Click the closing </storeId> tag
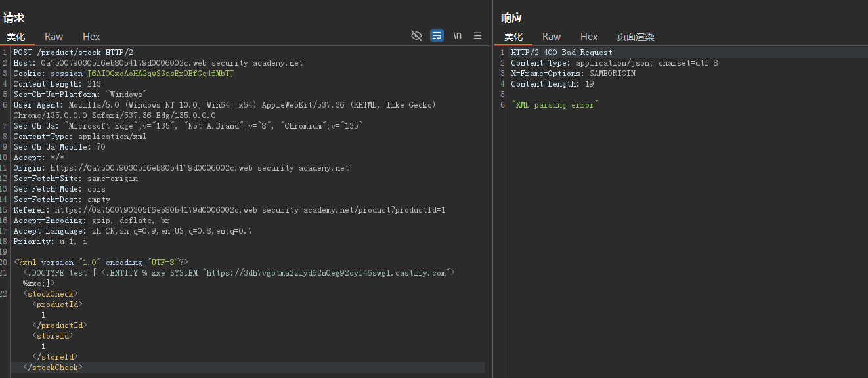 pyautogui.click(x=54, y=357)
